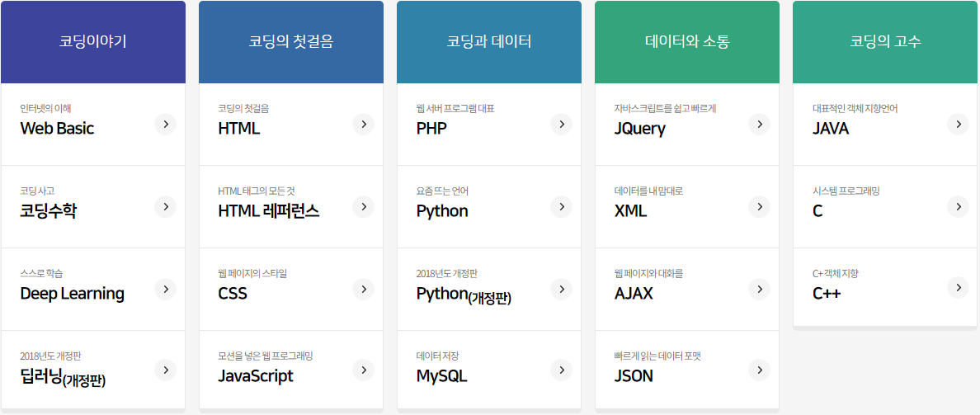Open the 딥러닝(개정판) course title
Screen dimensions: 980x415
tap(63, 377)
